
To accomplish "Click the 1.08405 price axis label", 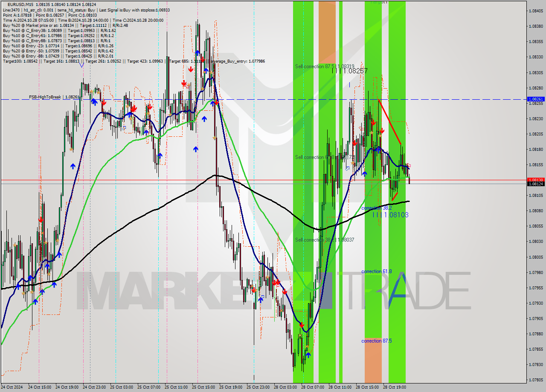I will tap(536, 11).
